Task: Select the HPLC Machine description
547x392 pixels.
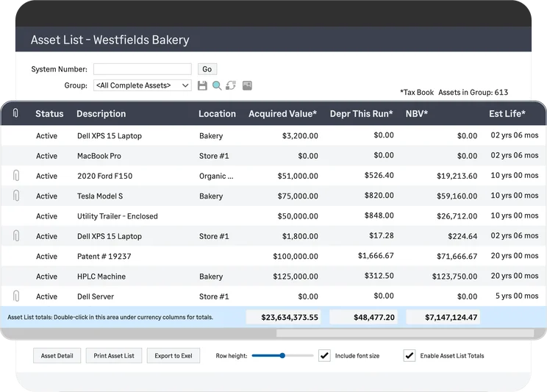Action: [101, 277]
